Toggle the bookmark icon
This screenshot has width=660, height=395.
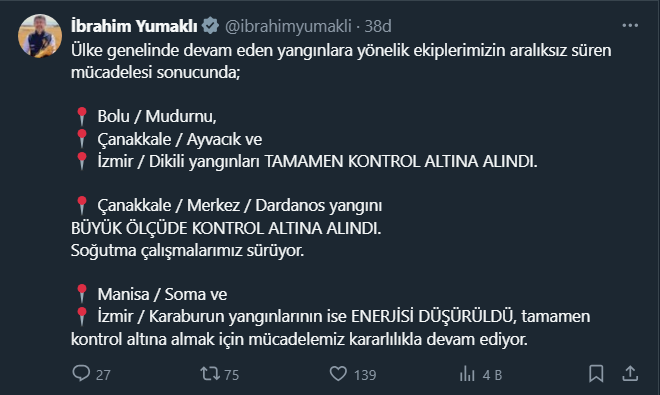[596, 374]
